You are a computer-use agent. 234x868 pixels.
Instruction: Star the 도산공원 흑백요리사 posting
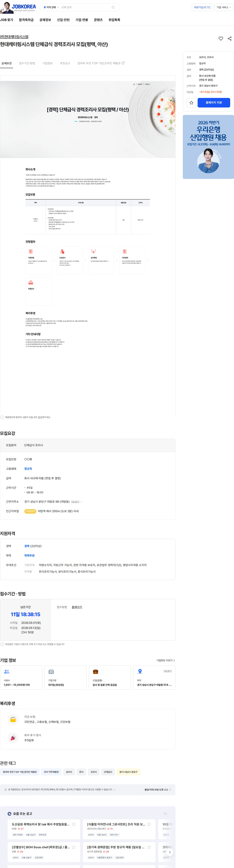point(73,824)
